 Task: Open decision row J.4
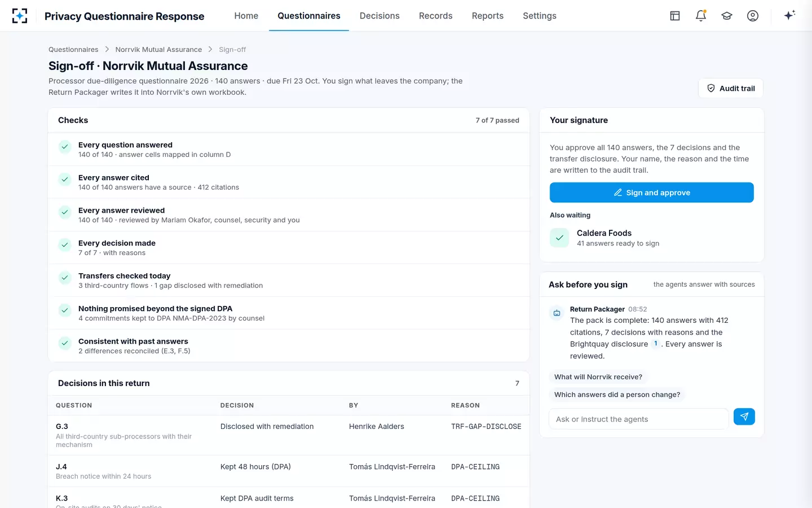(289, 471)
